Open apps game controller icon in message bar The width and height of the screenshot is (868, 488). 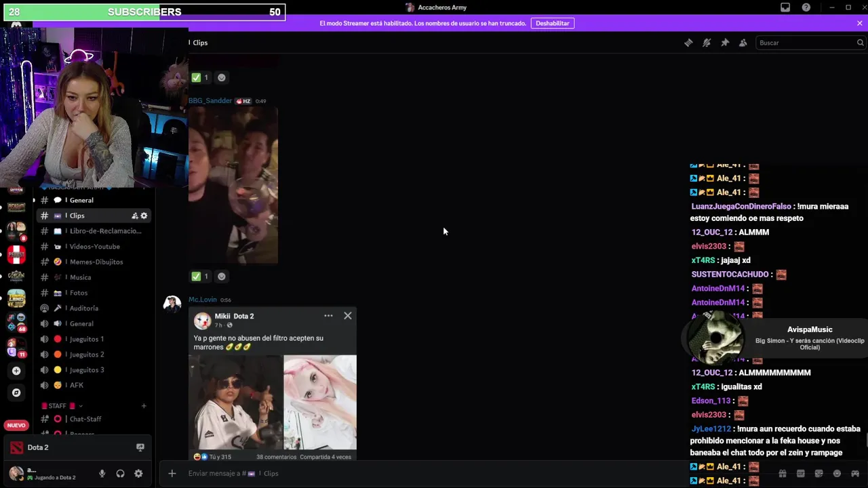click(x=855, y=473)
